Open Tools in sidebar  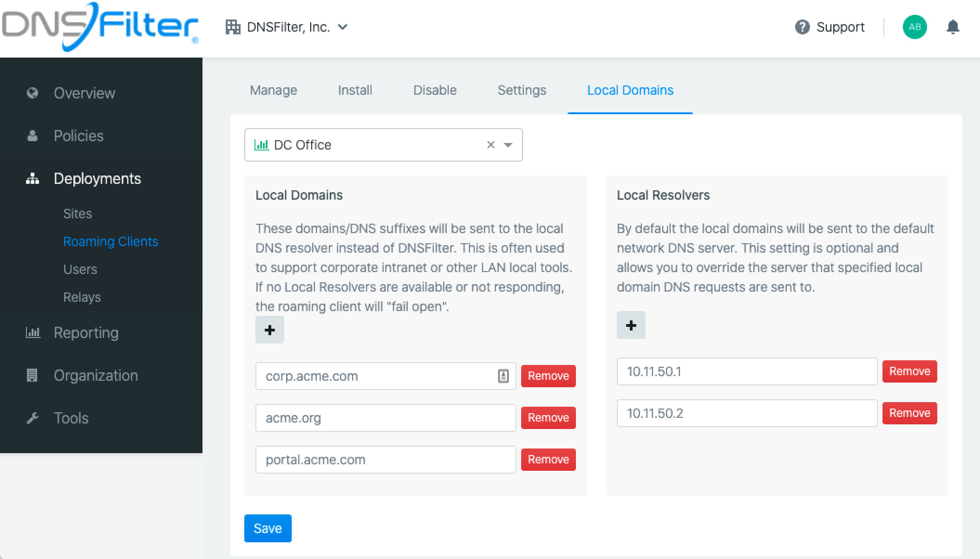71,418
